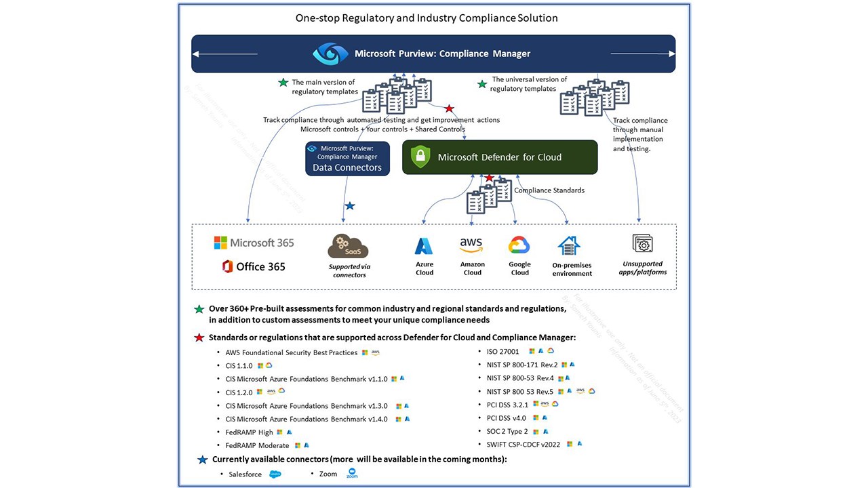This screenshot has height=488, width=868.
Task: Click 'Track compliance through manual implementation' text
Action: [639, 134]
